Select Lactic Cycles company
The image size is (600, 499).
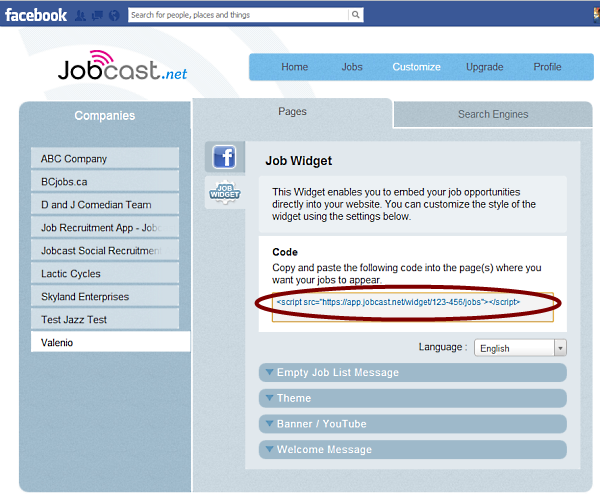coord(105,273)
